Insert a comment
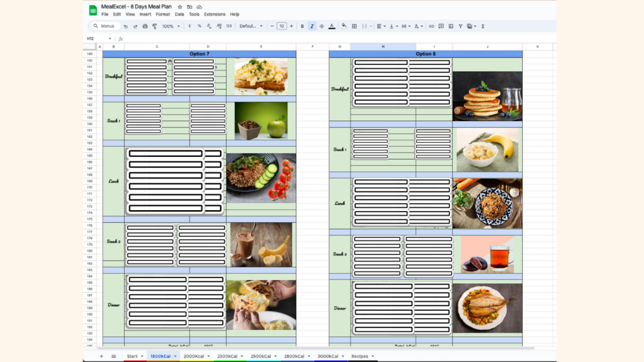Screen dimensions: 644x362 [441, 26]
